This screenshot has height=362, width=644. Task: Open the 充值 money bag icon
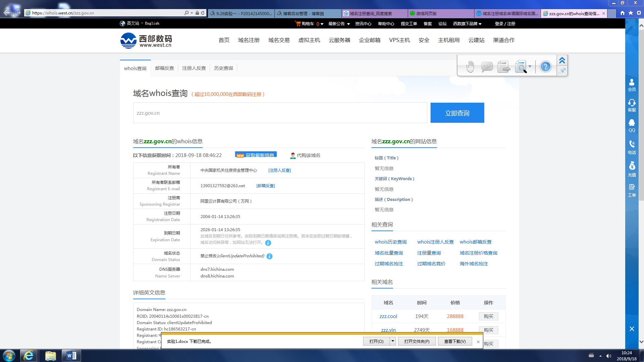(x=632, y=169)
